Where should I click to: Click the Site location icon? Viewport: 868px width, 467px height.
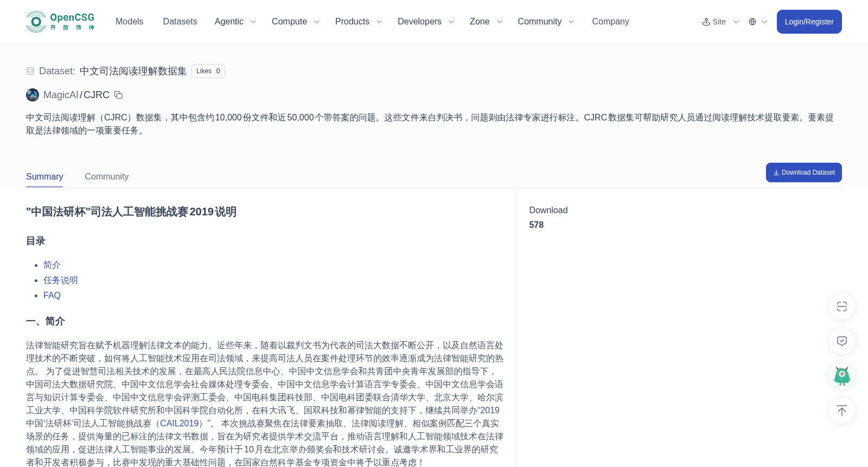[x=706, y=22]
